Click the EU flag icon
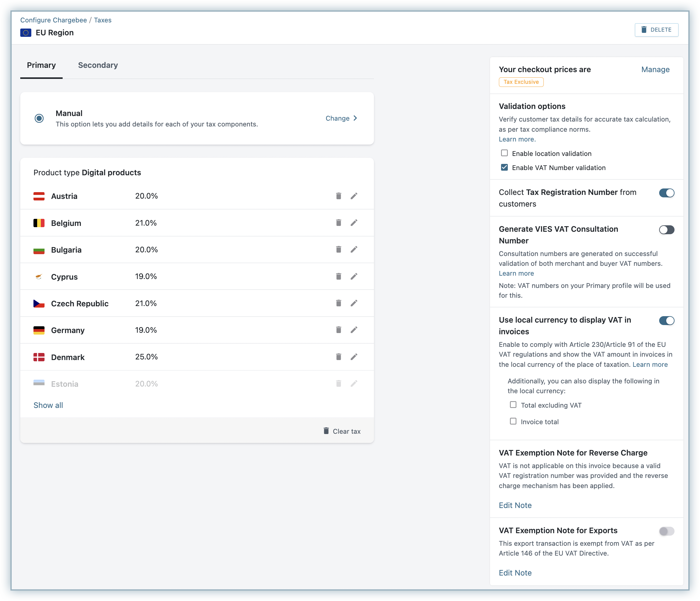 26,33
